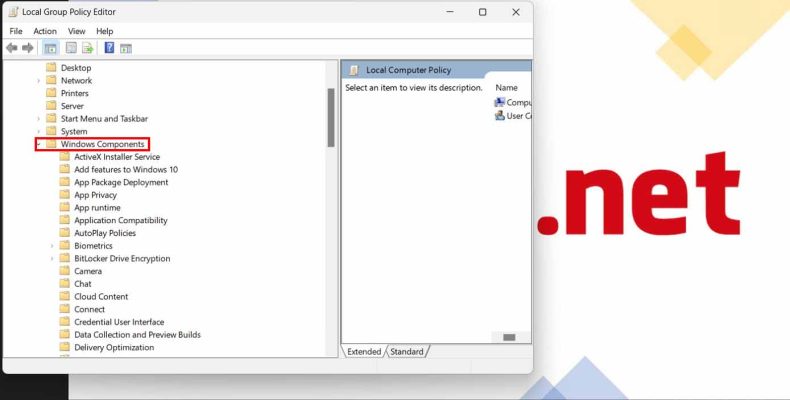
Task: Expand the Biometrics folder node
Action: click(x=52, y=246)
